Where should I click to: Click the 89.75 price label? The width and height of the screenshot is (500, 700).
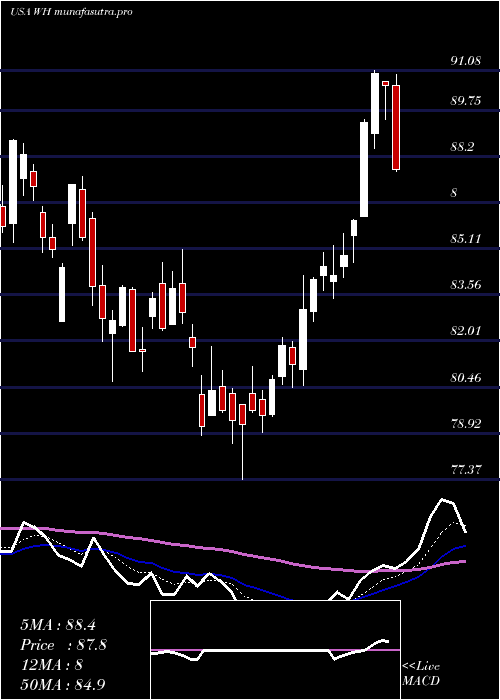[466, 101]
